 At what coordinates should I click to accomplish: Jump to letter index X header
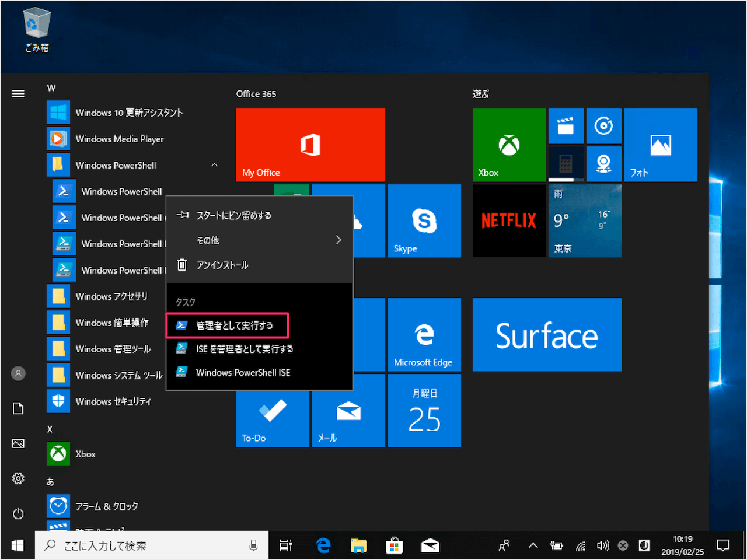[x=50, y=429]
